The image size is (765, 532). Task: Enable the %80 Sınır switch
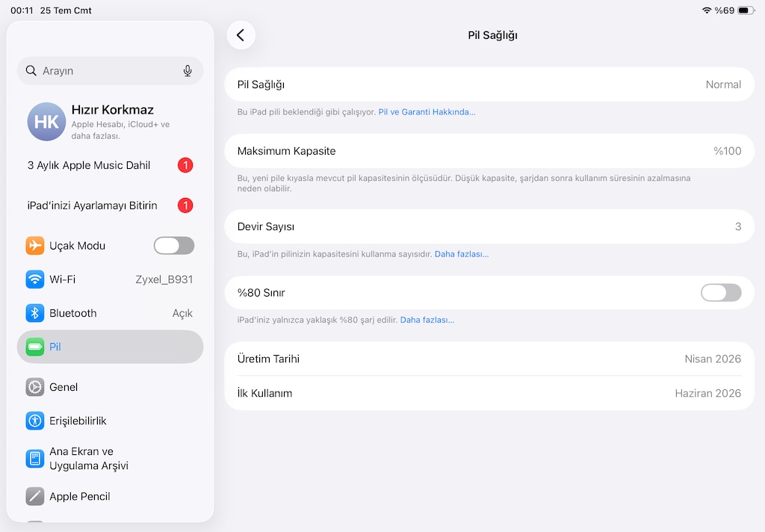(x=721, y=293)
